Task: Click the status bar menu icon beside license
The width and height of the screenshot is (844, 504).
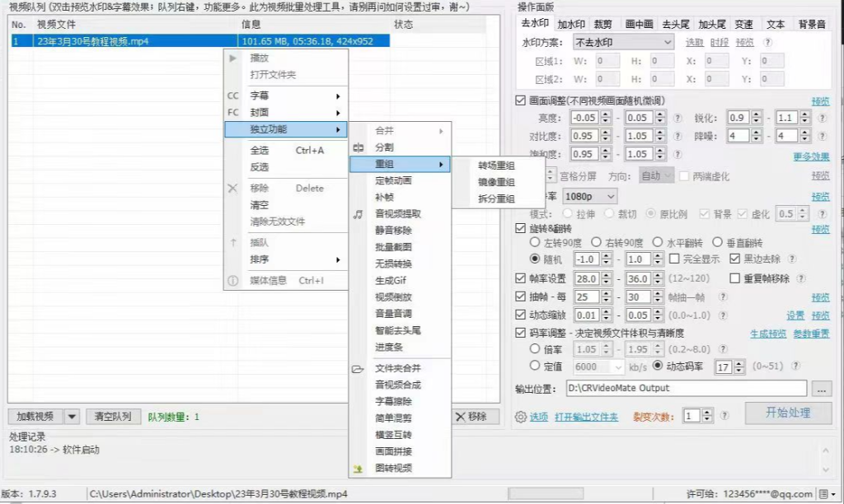Action: (827, 494)
